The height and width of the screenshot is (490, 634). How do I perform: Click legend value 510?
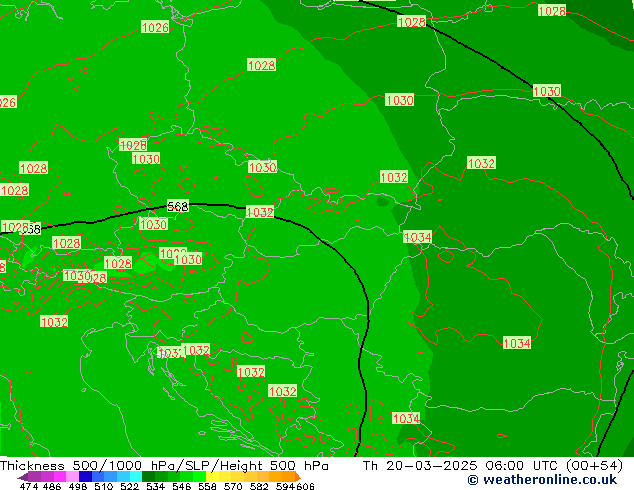[104, 486]
